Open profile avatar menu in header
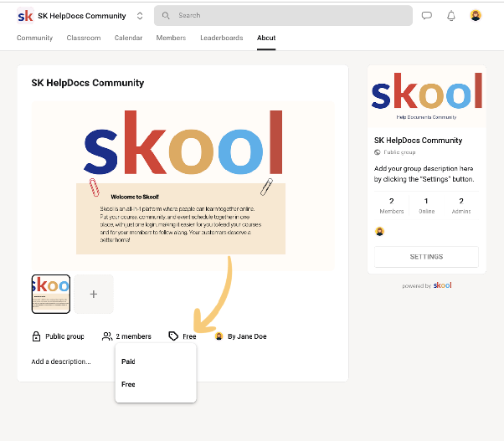The image size is (504, 441). pyautogui.click(x=476, y=15)
